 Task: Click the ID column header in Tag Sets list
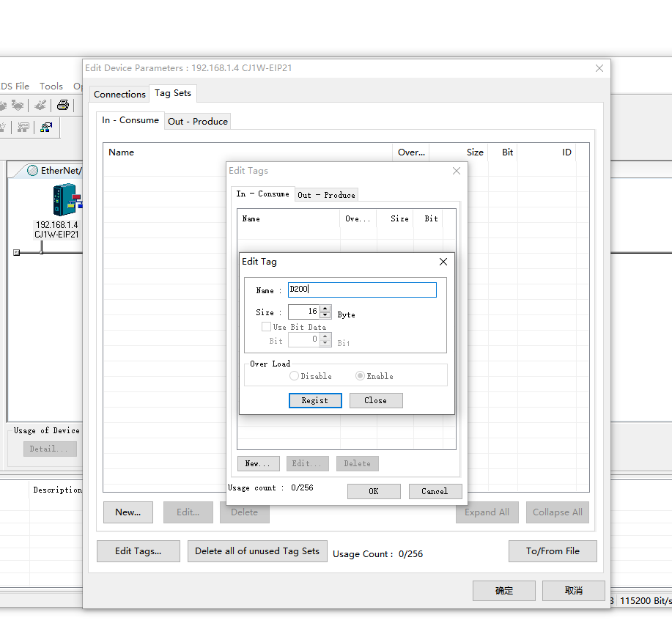[x=547, y=152]
